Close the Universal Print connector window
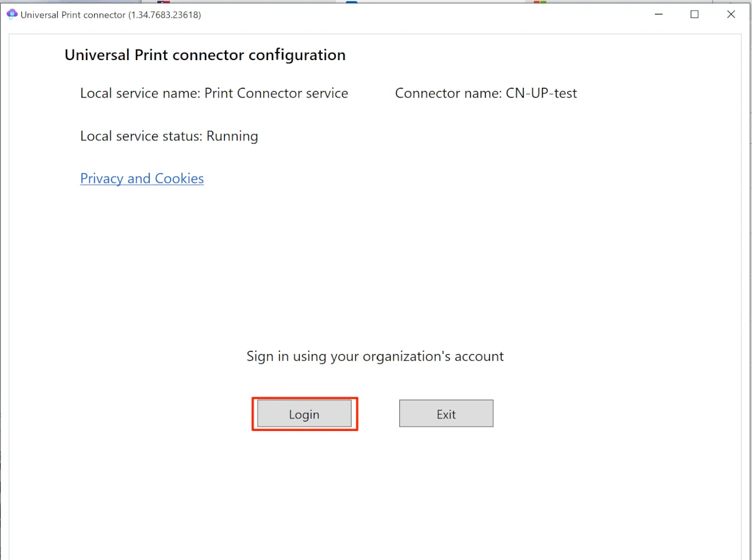Screen dimensions: 752x560 point(731,14)
